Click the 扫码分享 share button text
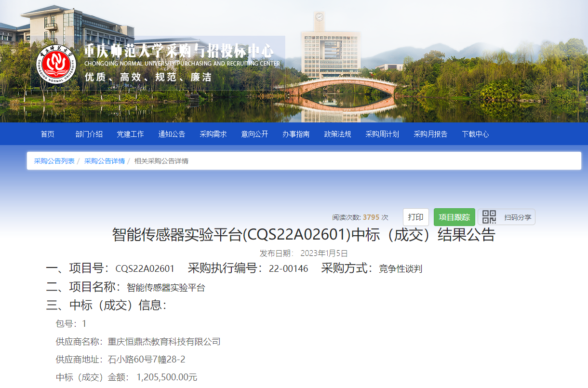 (x=518, y=217)
